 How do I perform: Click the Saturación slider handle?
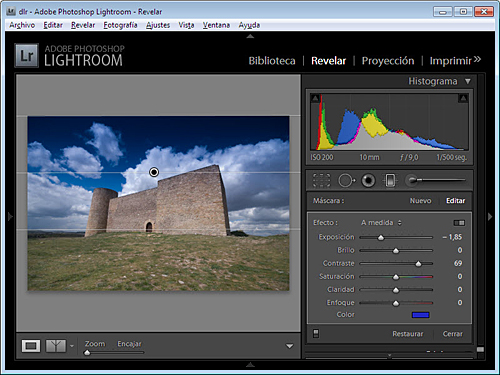coord(396,277)
